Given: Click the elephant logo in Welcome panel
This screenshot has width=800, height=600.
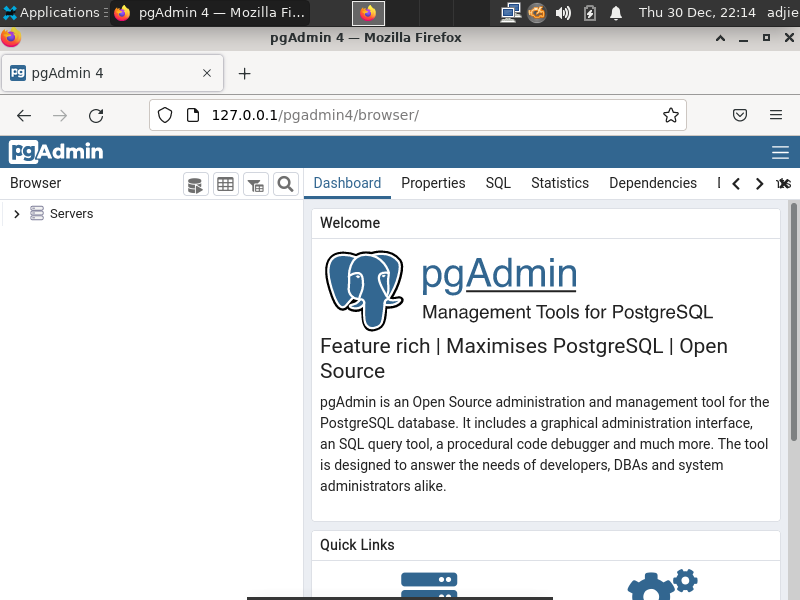Looking at the screenshot, I should pyautogui.click(x=364, y=290).
